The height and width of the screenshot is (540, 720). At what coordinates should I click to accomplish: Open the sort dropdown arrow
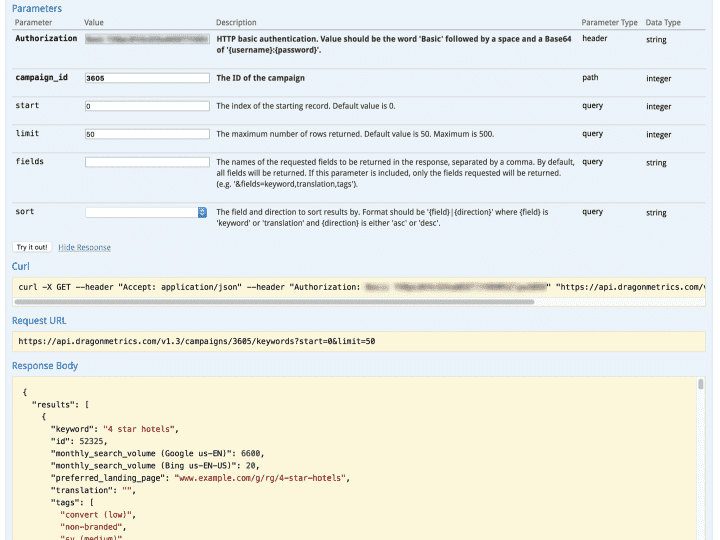[202, 212]
